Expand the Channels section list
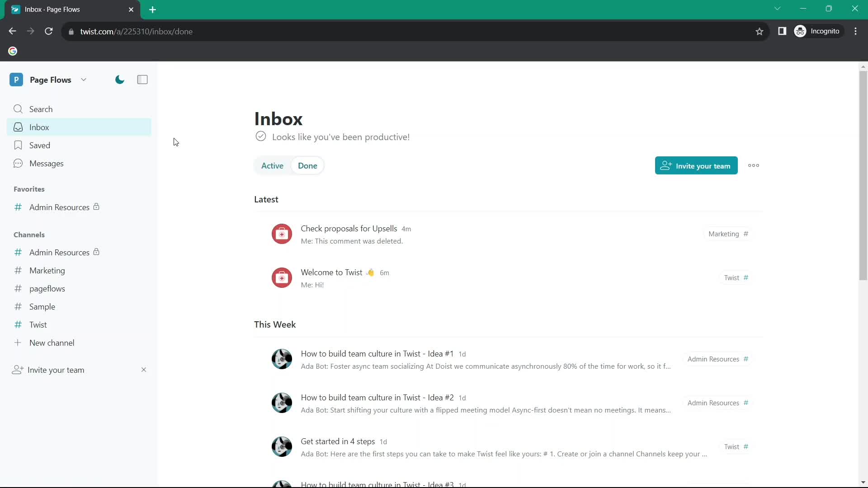 click(x=29, y=235)
